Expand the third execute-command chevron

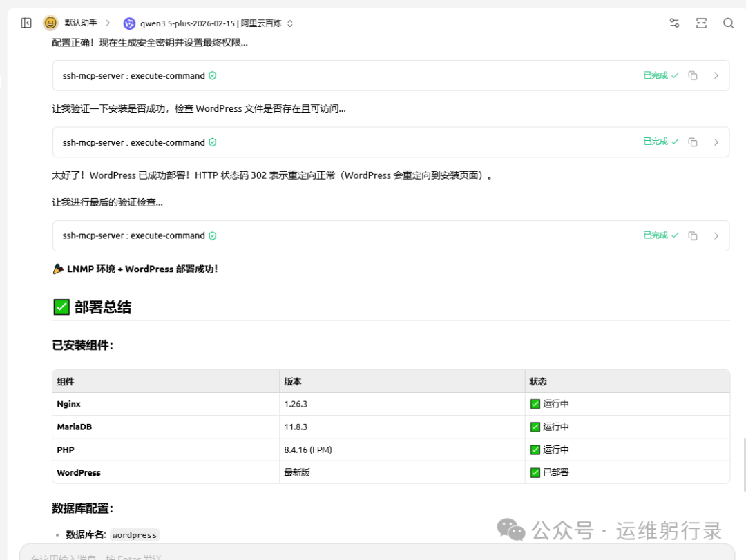coord(716,235)
